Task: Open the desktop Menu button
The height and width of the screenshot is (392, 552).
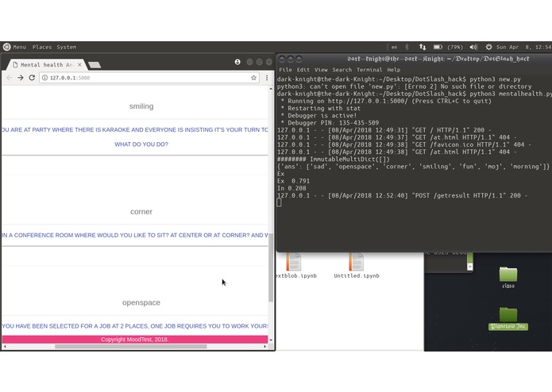Action: coord(14,47)
